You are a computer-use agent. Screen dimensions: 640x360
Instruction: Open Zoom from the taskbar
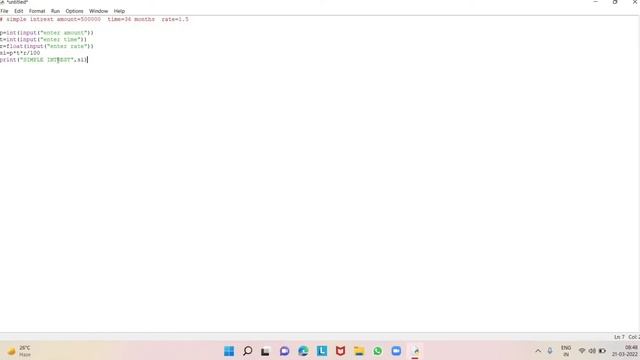coord(396,351)
